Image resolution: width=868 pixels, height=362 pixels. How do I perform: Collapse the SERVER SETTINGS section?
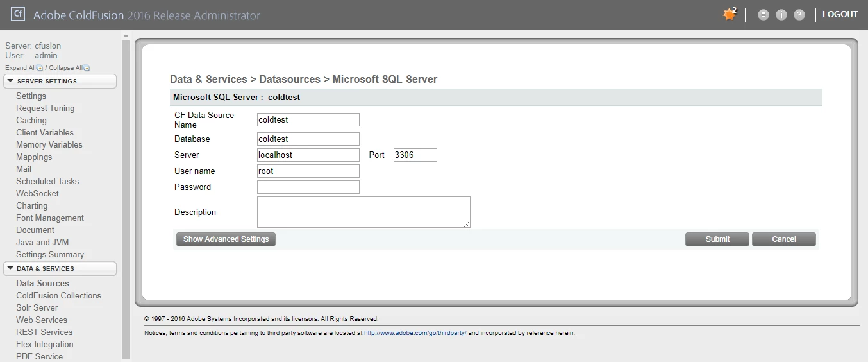(x=60, y=81)
